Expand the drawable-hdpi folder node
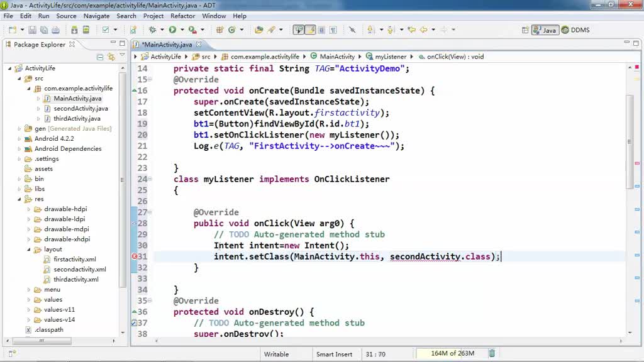This screenshot has height=362, width=644. point(29,209)
